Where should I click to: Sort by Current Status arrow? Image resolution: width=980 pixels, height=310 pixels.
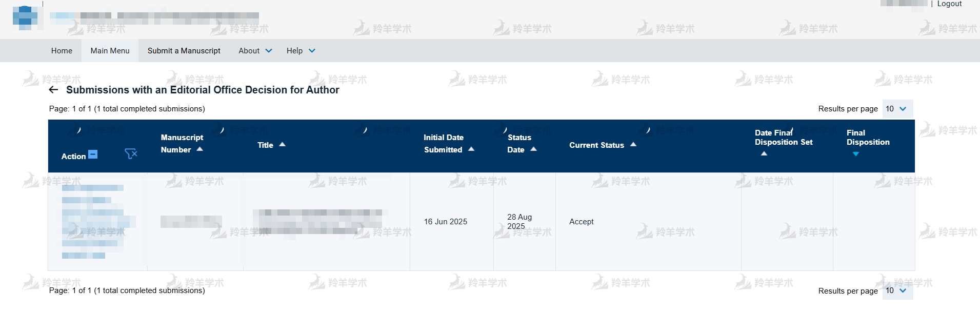pyautogui.click(x=633, y=145)
